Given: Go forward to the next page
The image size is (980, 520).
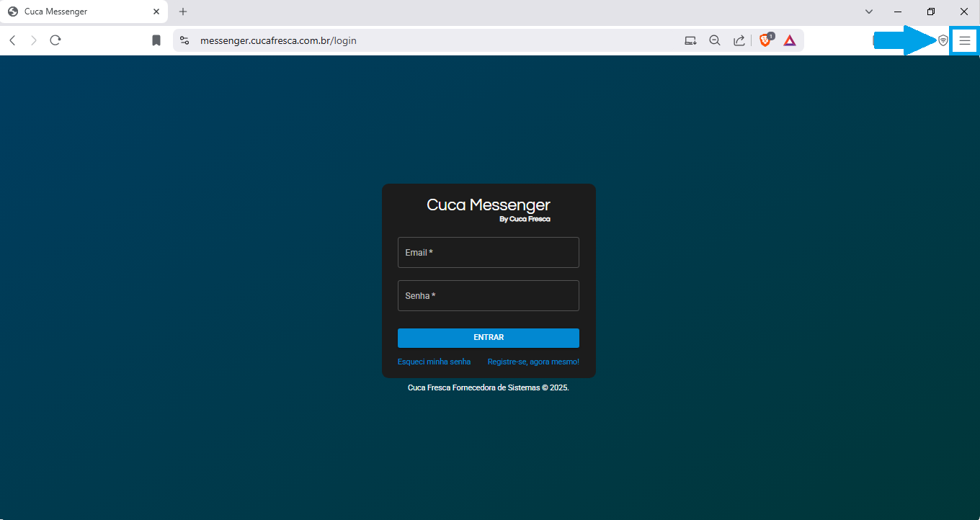Looking at the screenshot, I should (x=34, y=40).
